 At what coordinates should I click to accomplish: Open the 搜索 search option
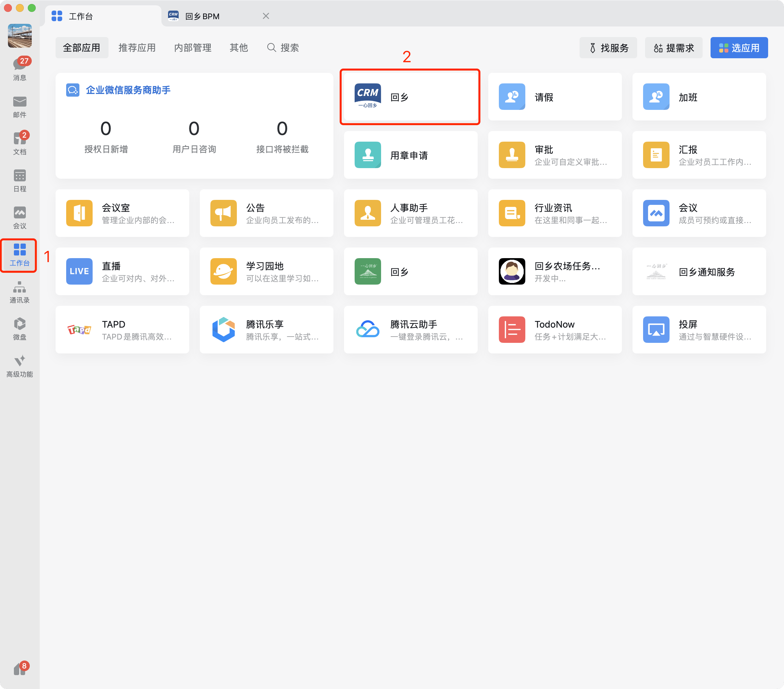tap(283, 48)
